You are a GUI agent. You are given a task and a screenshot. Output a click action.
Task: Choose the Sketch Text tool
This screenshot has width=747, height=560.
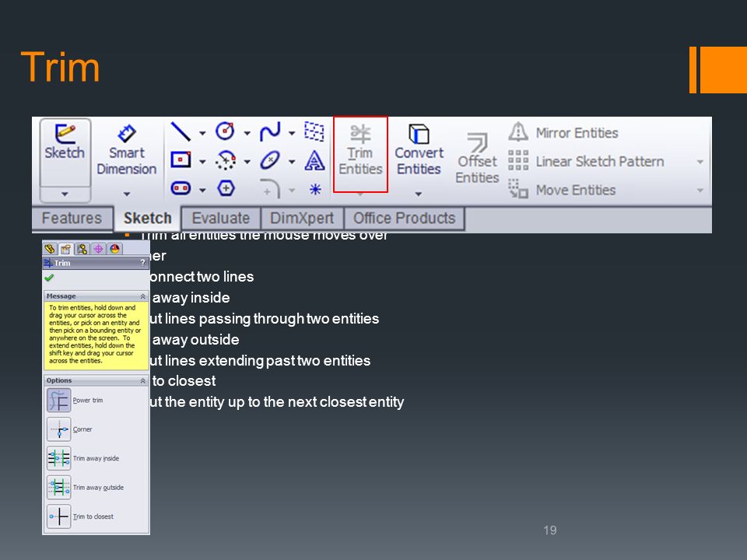[314, 160]
